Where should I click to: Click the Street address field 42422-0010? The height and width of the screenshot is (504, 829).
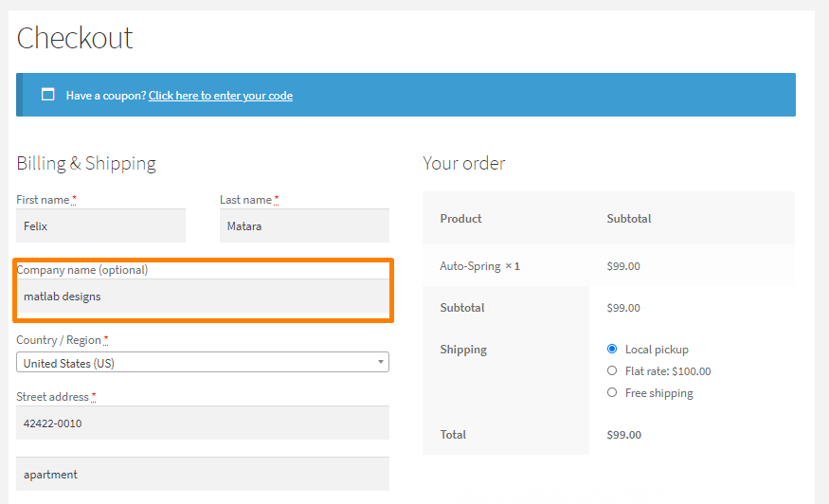(x=203, y=423)
